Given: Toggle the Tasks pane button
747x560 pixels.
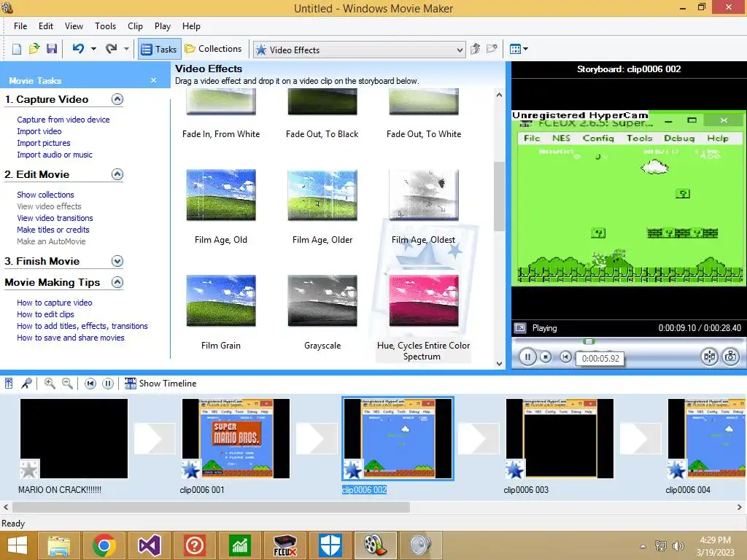Looking at the screenshot, I should tap(159, 49).
